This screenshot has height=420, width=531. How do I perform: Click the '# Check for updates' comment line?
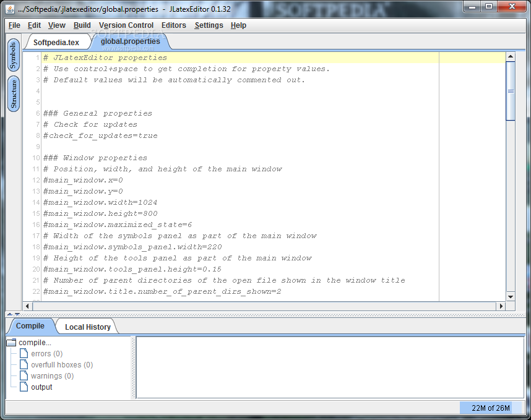pos(90,124)
